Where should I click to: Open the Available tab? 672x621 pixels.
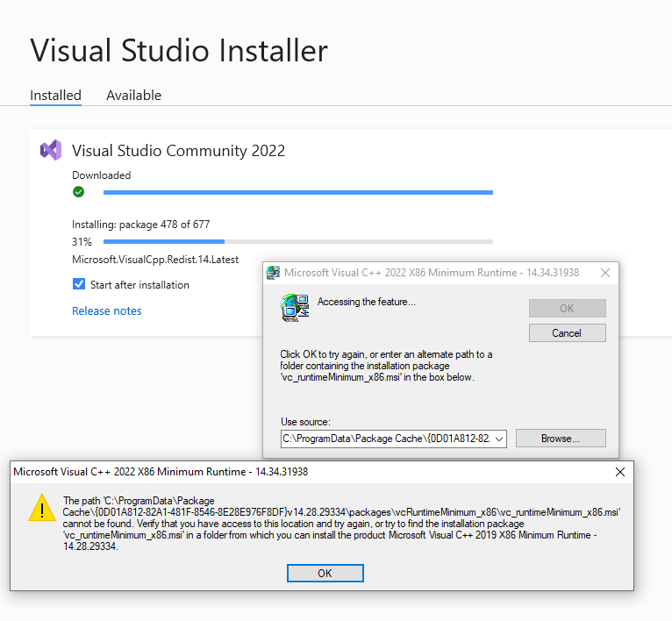click(133, 95)
